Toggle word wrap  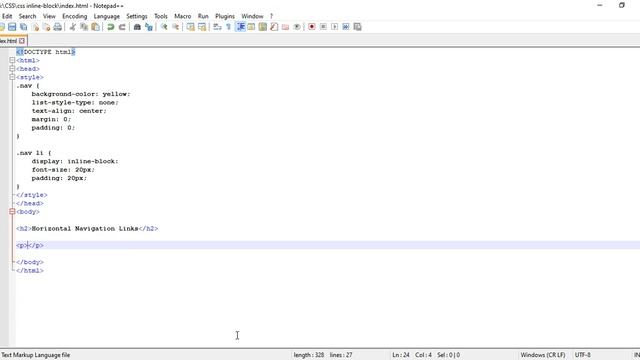(217, 27)
